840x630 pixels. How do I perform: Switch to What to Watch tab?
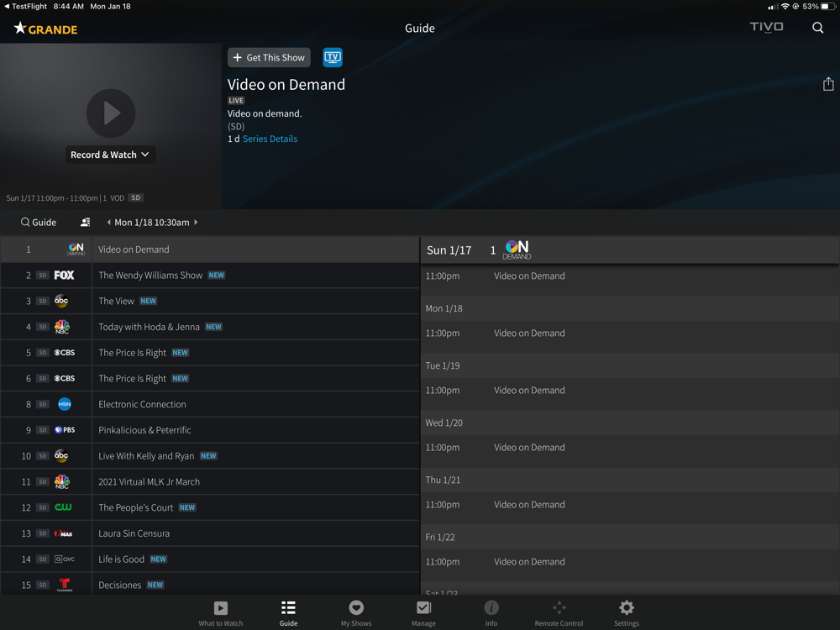coord(221,613)
